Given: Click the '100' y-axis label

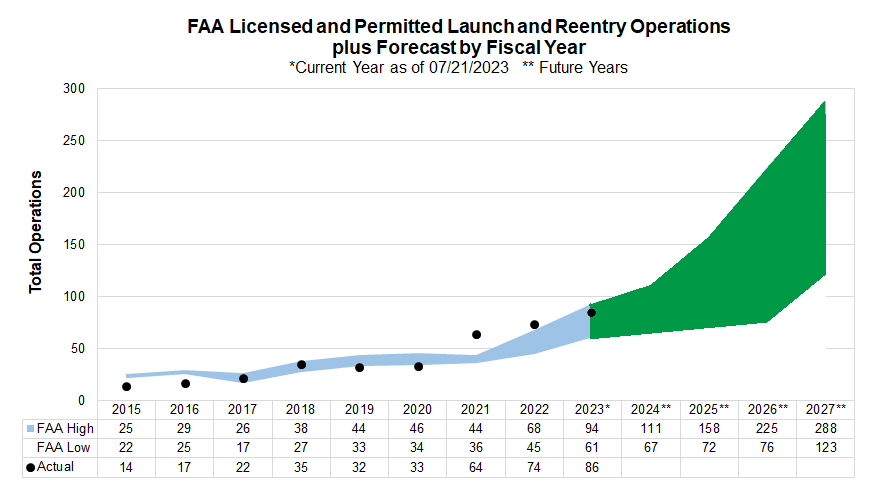Looking at the screenshot, I should [x=74, y=297].
